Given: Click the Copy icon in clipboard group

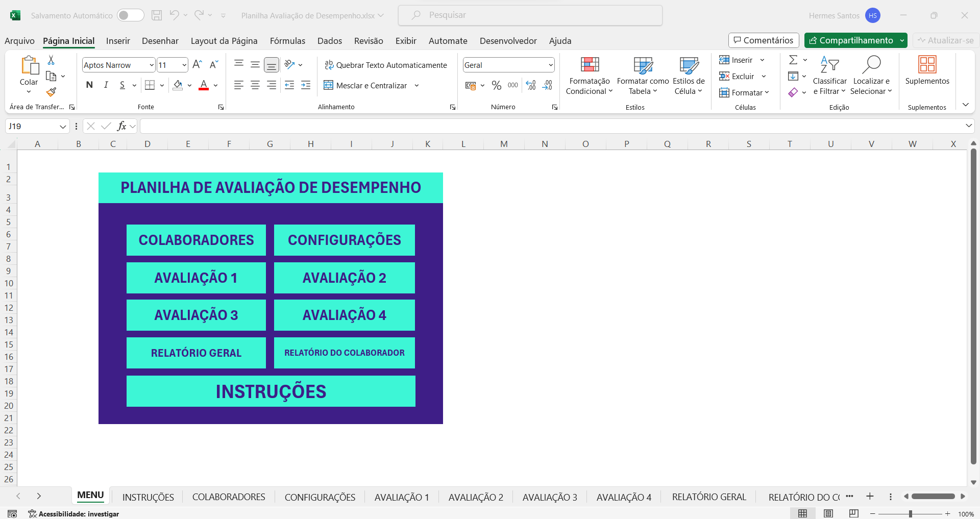Looking at the screenshot, I should coord(51,76).
